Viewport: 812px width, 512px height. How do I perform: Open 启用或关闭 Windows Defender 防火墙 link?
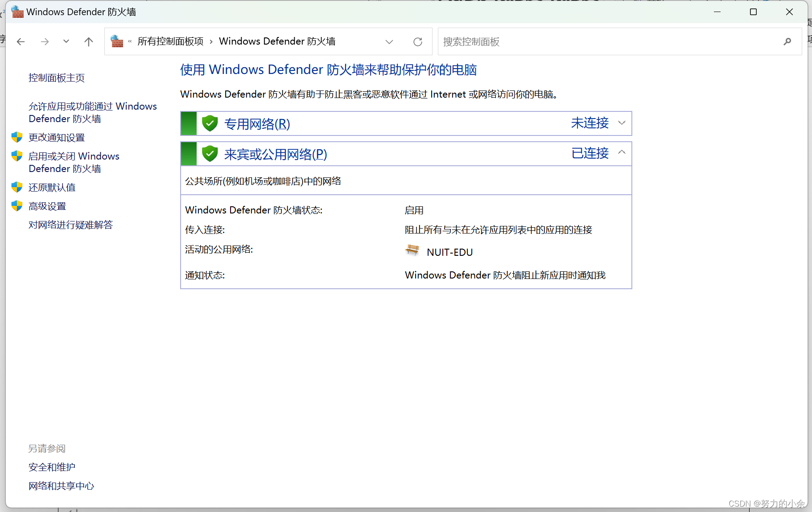tap(74, 162)
